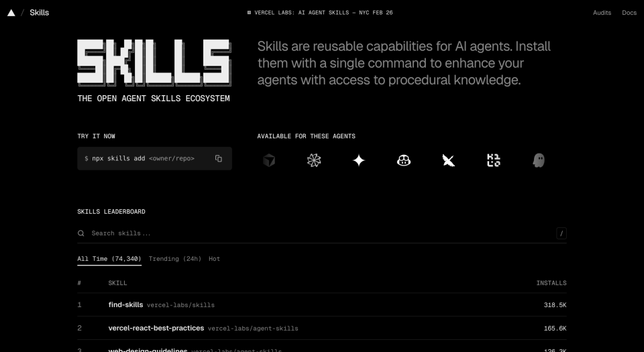Image resolution: width=644 pixels, height=352 pixels.
Task: Select the Kilo Code agent icon
Action: [494, 160]
